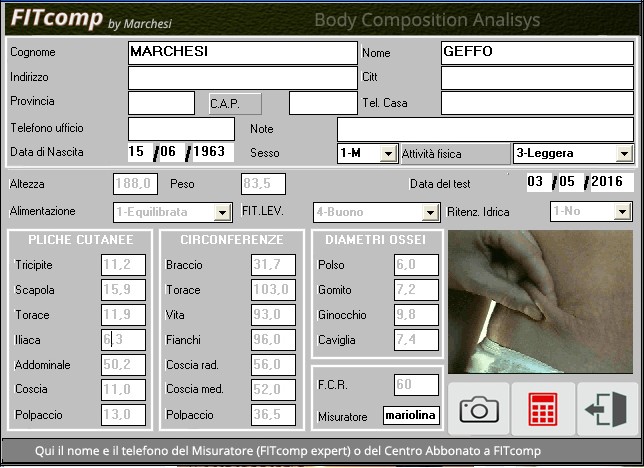Click the Torace skinfold field 11,9
Screen dimensions: 644x468
tap(123, 315)
